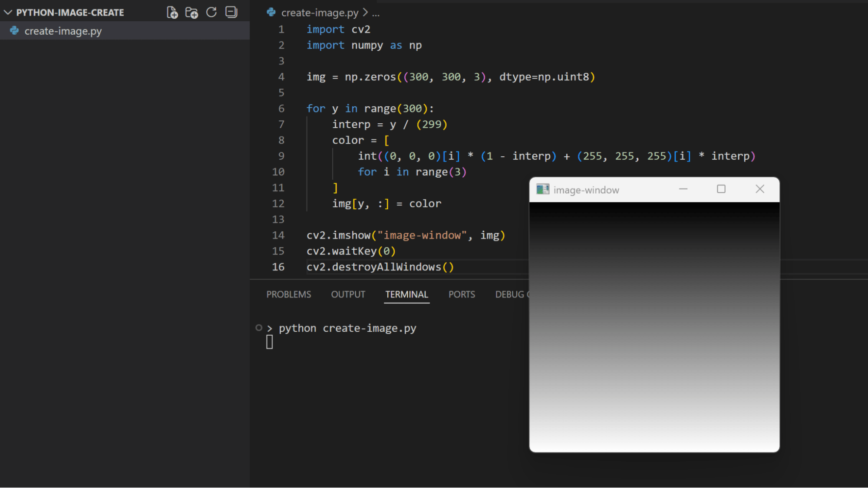Click the New File icon in explorer

click(x=172, y=13)
